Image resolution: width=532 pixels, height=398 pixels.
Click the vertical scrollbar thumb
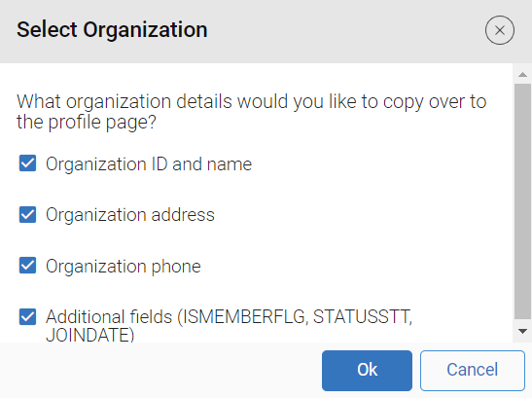(522, 201)
